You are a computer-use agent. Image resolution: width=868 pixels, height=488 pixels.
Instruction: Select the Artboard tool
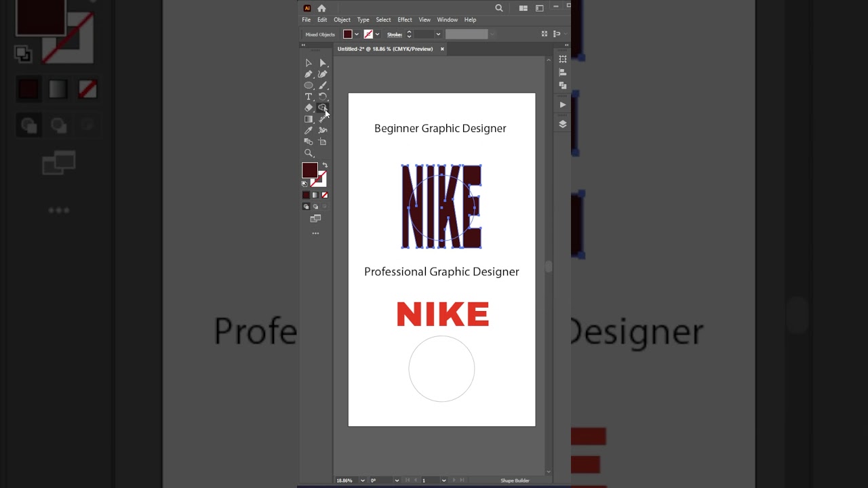tap(323, 142)
